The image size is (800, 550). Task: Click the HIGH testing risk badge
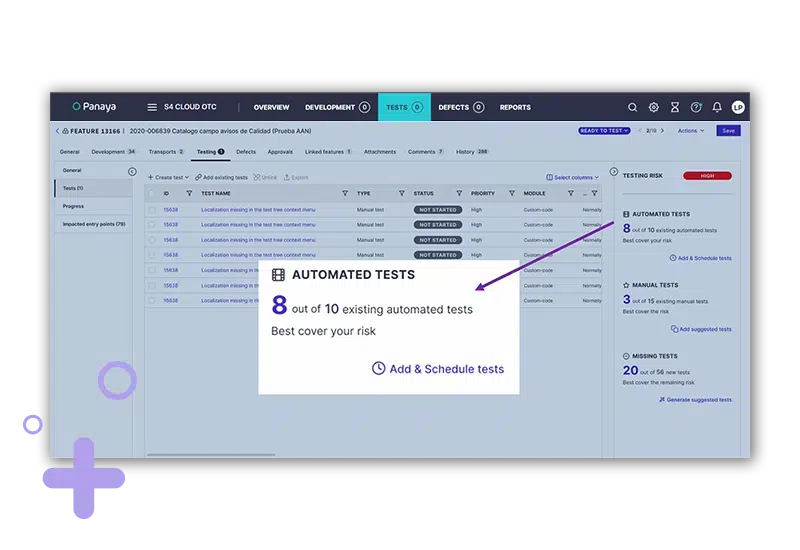click(x=707, y=176)
